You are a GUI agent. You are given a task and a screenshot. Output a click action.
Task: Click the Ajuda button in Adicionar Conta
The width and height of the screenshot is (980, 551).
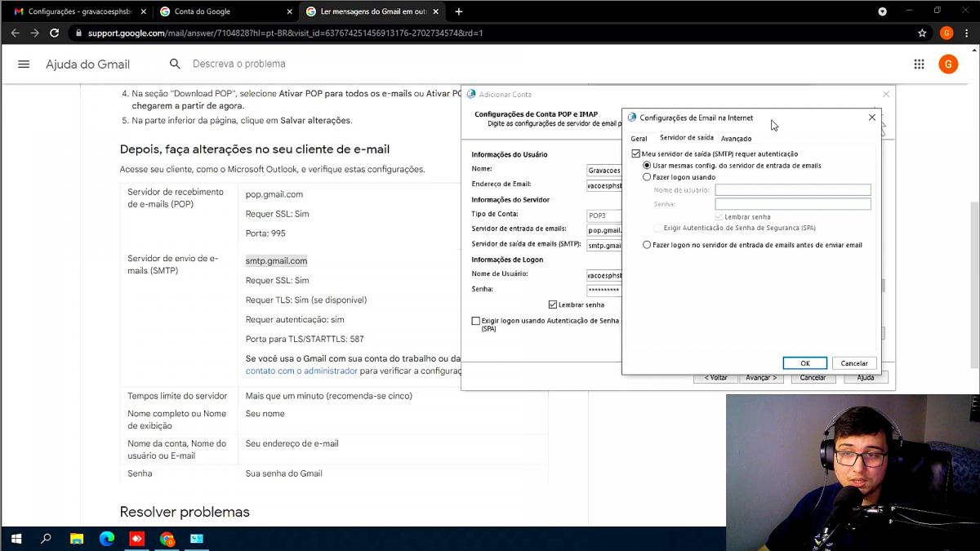tap(866, 378)
